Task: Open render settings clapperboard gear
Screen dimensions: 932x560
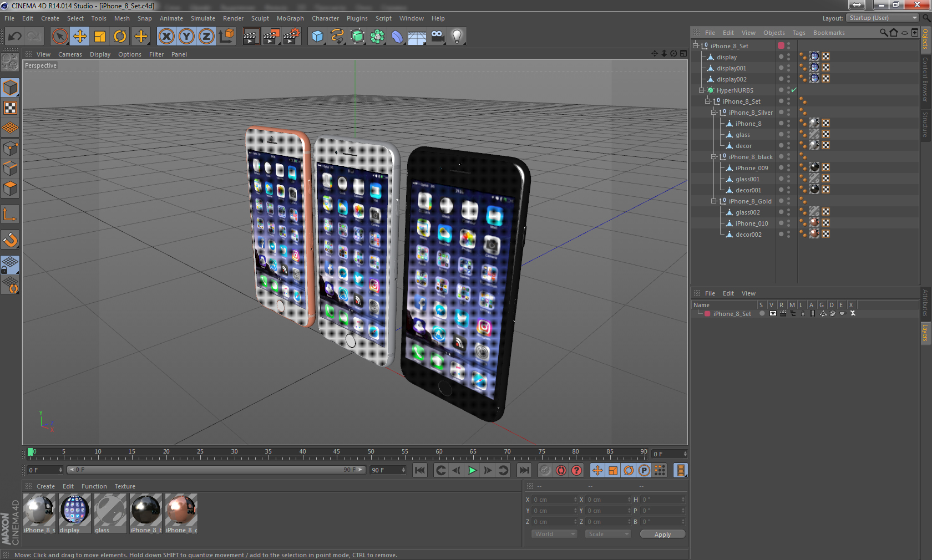Action: pyautogui.click(x=292, y=37)
